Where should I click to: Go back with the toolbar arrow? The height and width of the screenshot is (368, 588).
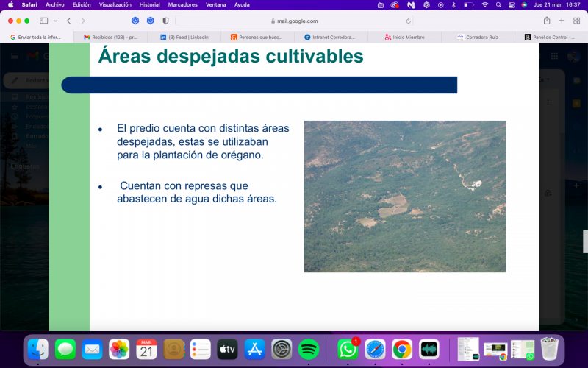click(68, 21)
